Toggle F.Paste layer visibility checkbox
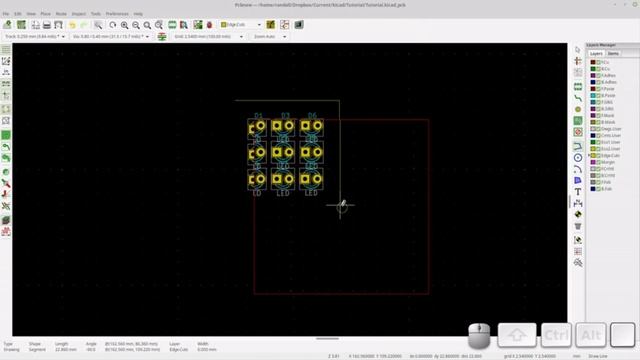The image size is (640, 360). click(599, 89)
